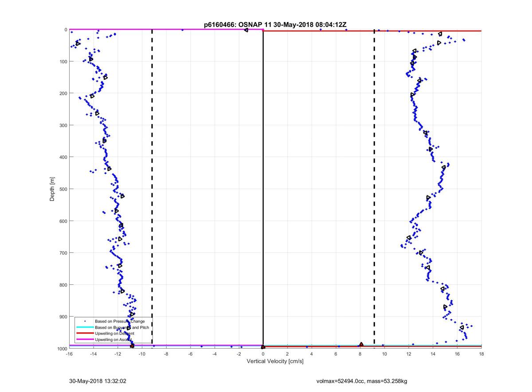Click y-axis depth tick label "800"
Viewport: 532px width, 392px height.
(x=63, y=285)
